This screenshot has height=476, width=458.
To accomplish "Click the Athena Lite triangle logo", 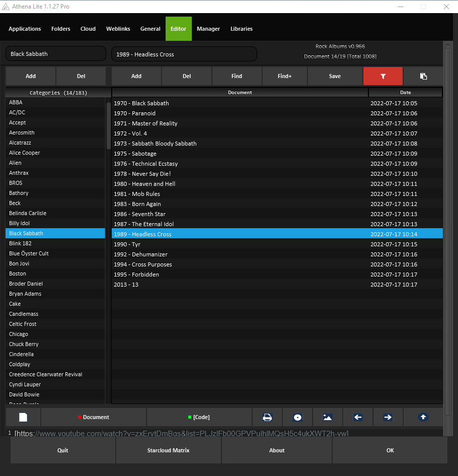I will tap(6, 7).
